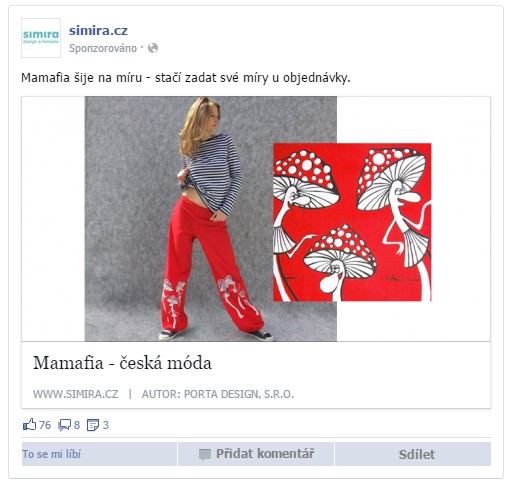Open the Mamafia - česká móda headline
The image size is (514, 488).
(x=122, y=363)
